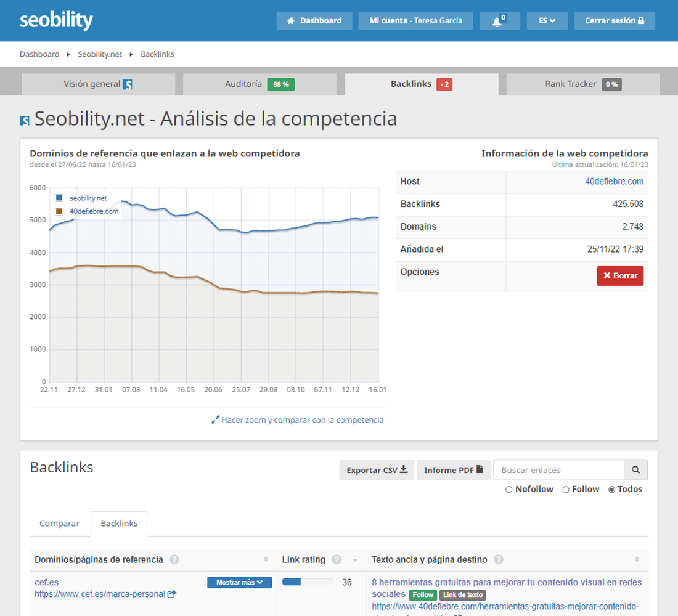This screenshot has height=616, width=678.
Task: Click the 88 % audit score badge
Action: (280, 84)
